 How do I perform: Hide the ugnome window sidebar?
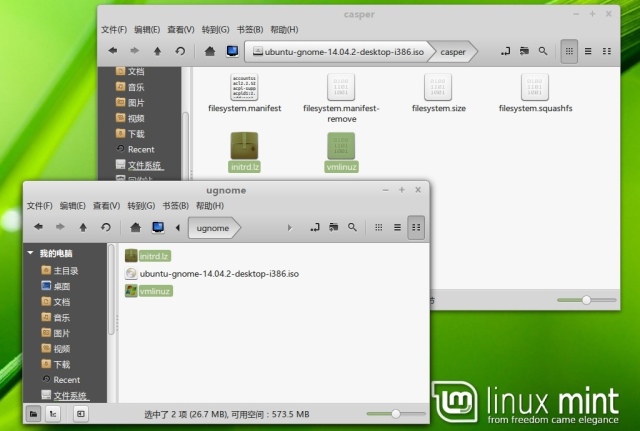tap(81, 414)
